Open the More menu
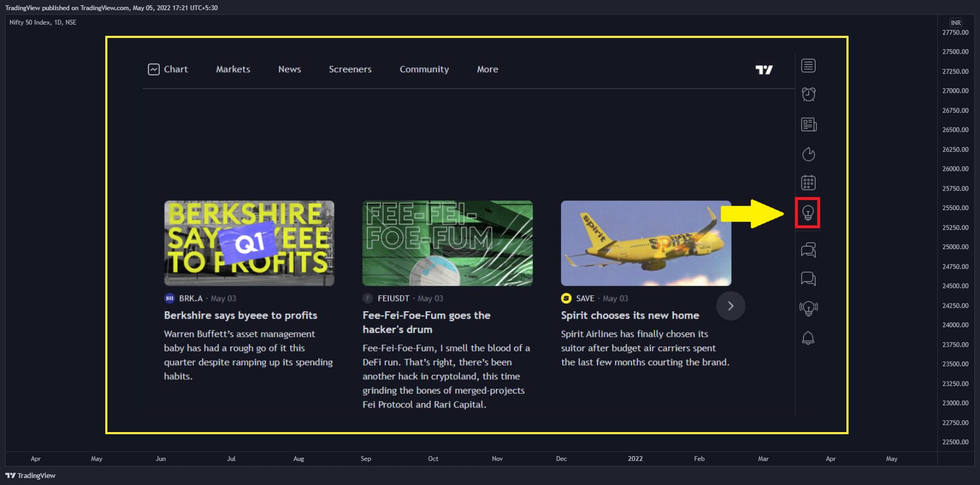Screen dimensions: 980x485 coord(487,70)
